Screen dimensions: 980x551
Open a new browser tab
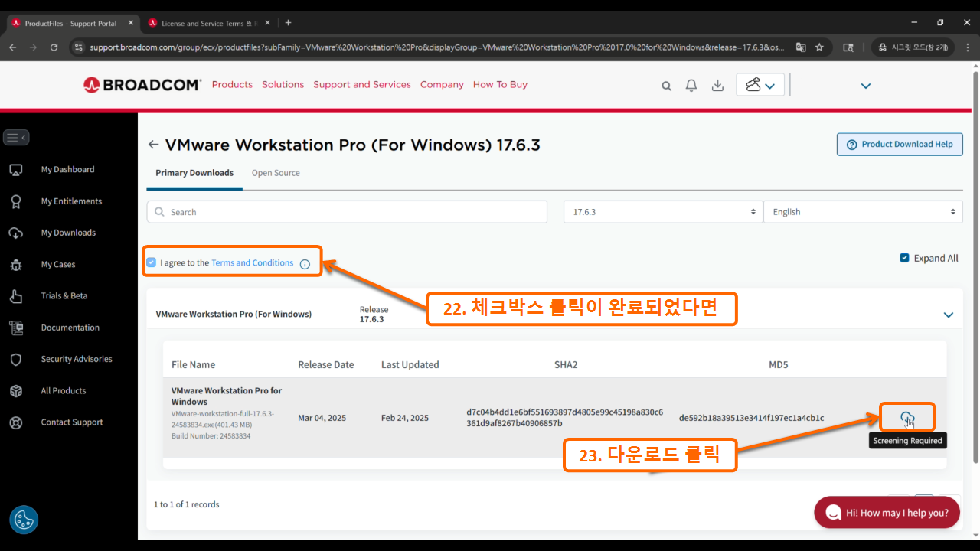point(288,23)
